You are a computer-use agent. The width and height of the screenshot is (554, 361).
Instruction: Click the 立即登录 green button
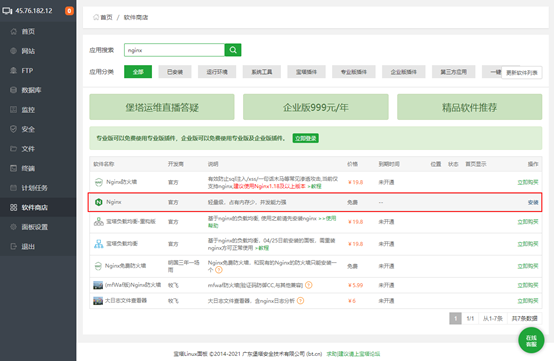coord(306,138)
